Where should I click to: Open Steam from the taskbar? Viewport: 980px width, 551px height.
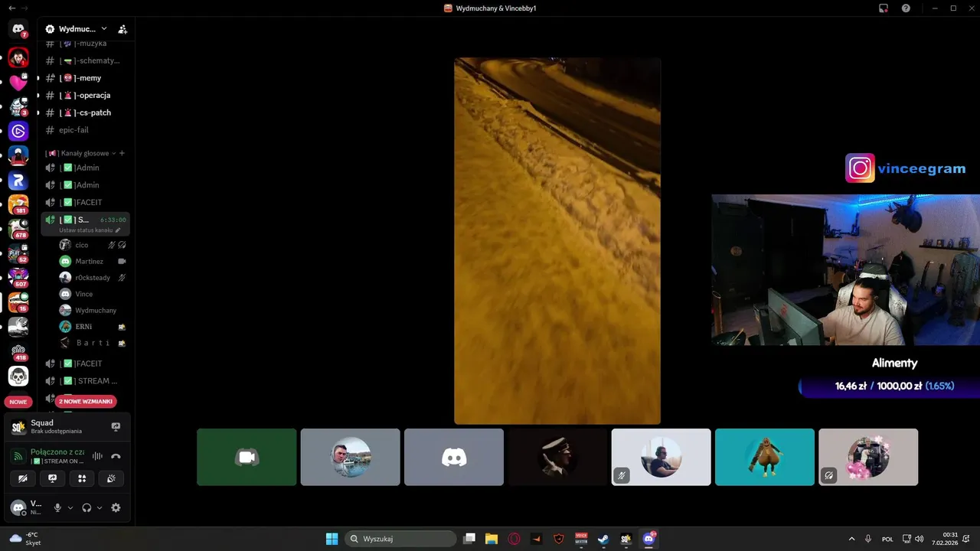(603, 539)
